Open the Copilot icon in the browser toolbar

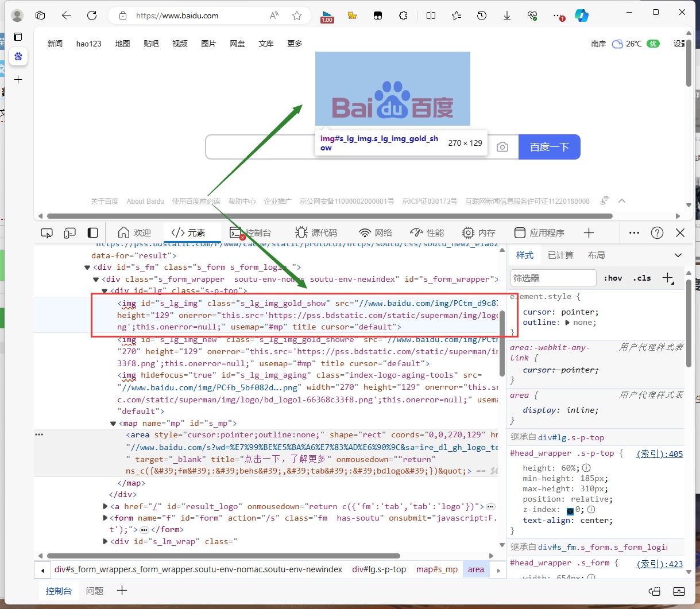click(x=582, y=16)
